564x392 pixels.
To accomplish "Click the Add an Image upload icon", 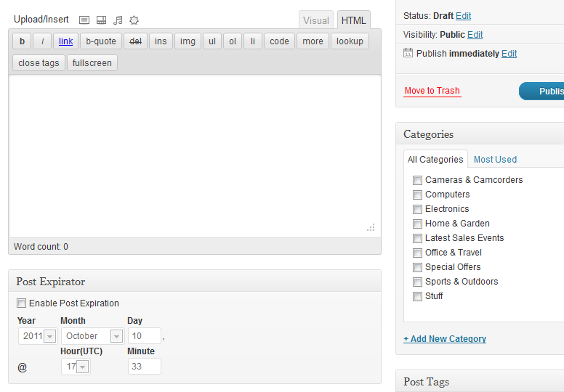I will [x=84, y=20].
